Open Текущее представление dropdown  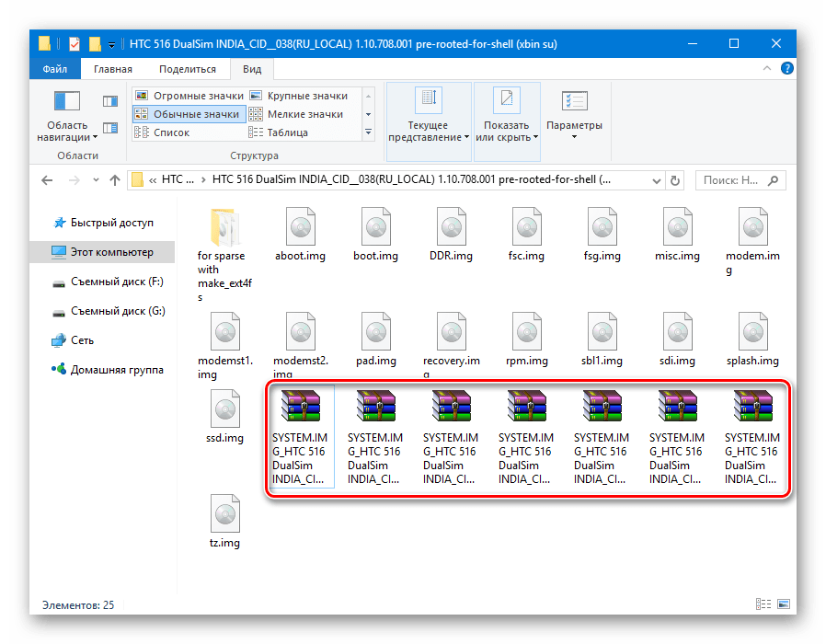point(429,121)
